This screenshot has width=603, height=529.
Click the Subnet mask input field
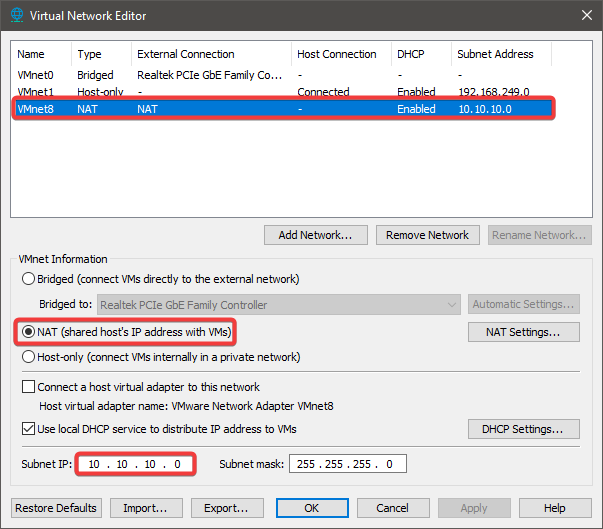pyautogui.click(x=347, y=464)
